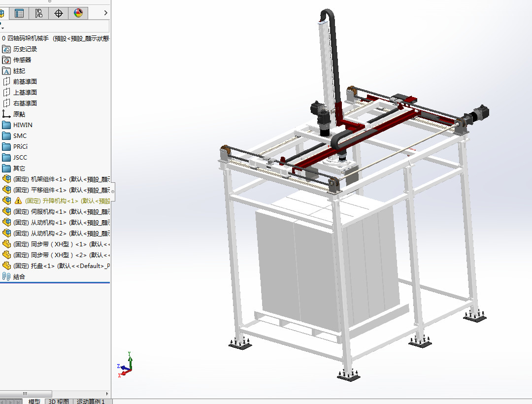Select the 传感器 text label

pos(22,60)
